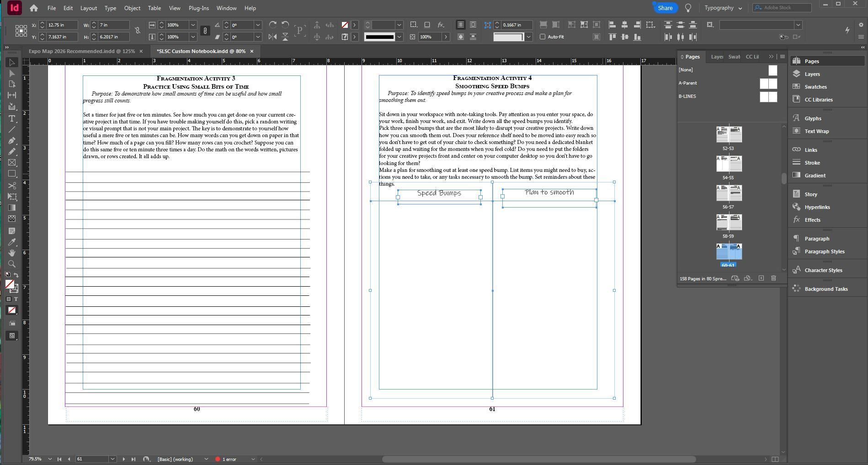Switch to the Expo Map 2026 Recommended tab
The width and height of the screenshot is (868, 465).
[x=81, y=51]
